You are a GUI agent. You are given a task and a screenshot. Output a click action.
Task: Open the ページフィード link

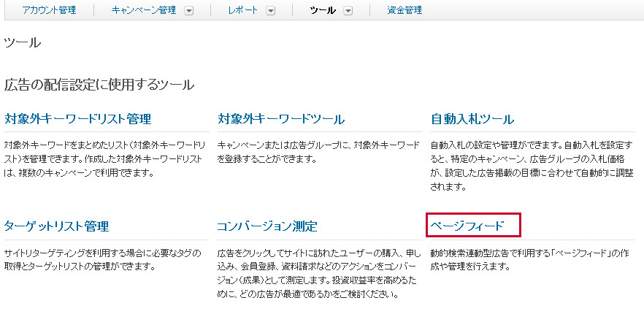pos(467,226)
